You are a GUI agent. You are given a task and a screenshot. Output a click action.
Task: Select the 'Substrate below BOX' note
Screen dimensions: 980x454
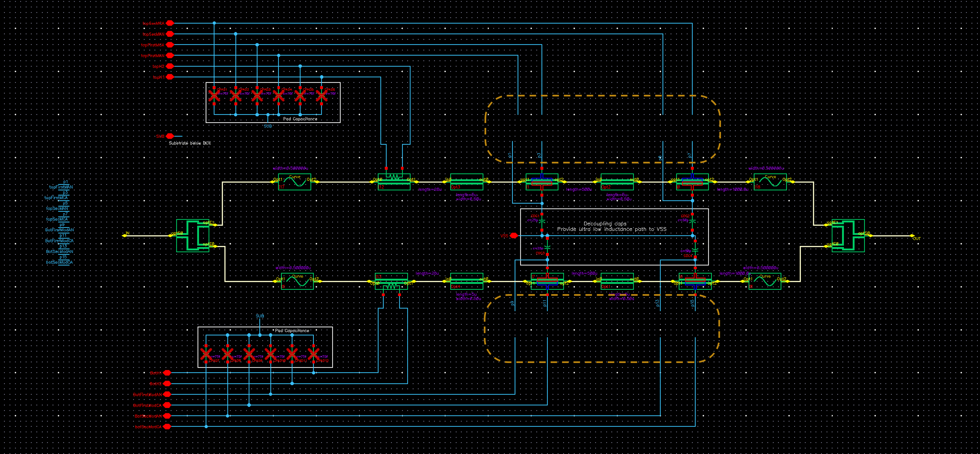coord(190,143)
